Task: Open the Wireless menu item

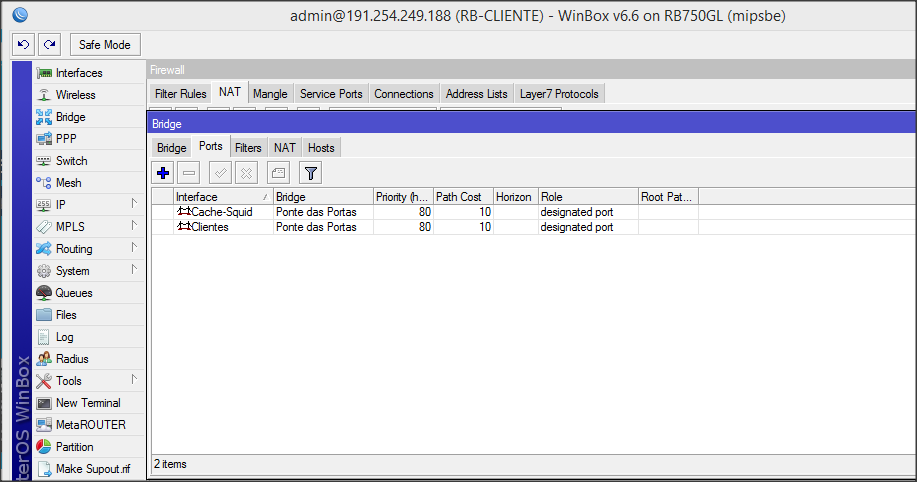Action: click(x=89, y=95)
